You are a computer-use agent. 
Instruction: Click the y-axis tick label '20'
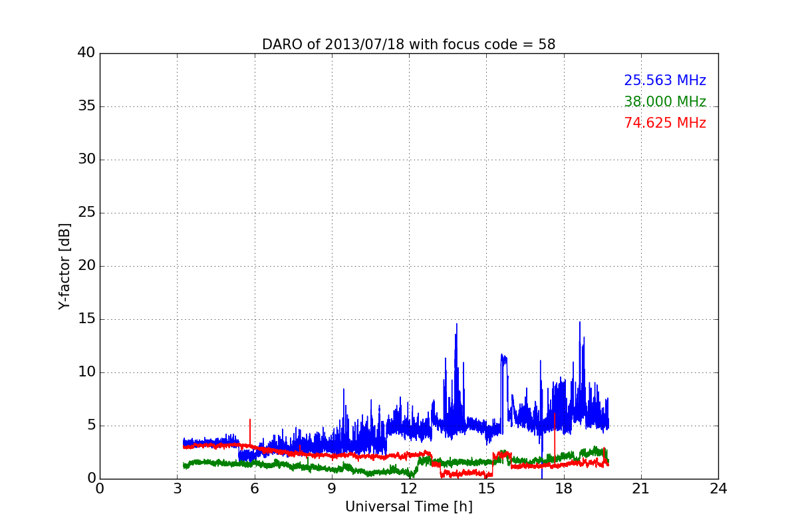coord(86,266)
